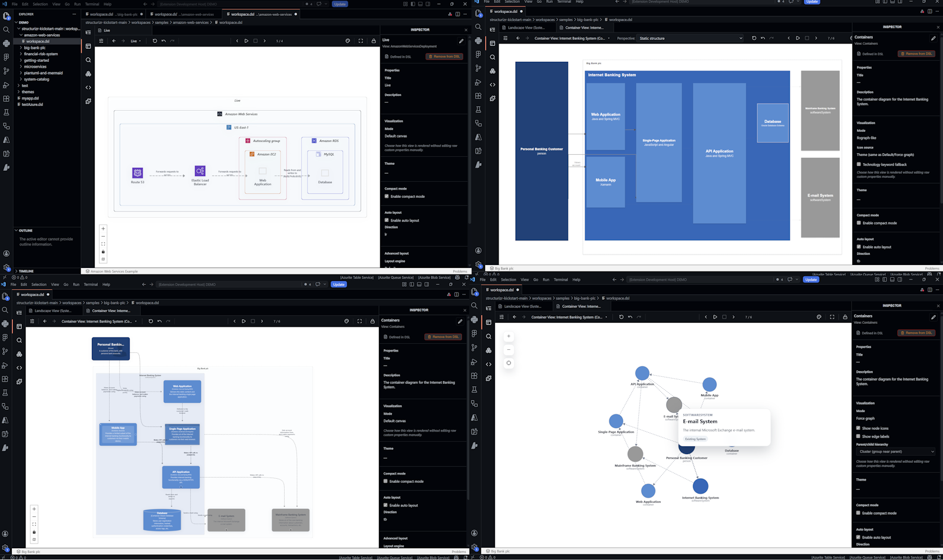Click Update button in bottom-right window
The height and width of the screenshot is (560, 943).
(811, 280)
